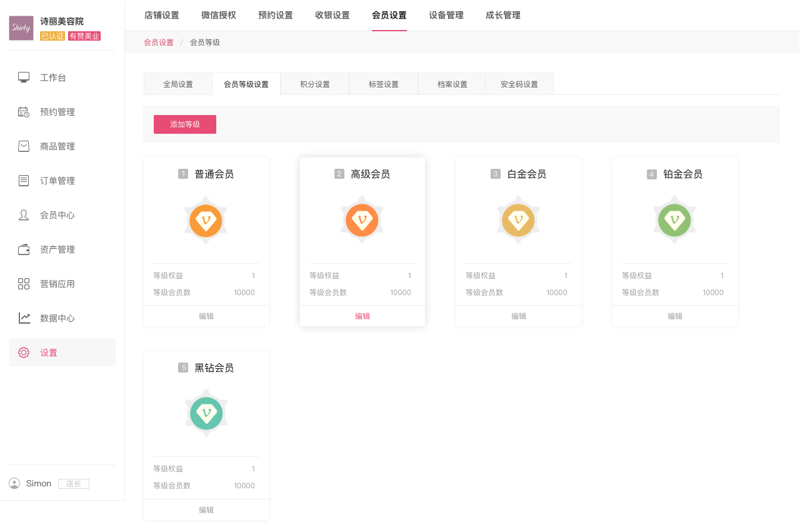Click the 黑钻会员 card title
The image size is (800, 532).
click(x=214, y=368)
